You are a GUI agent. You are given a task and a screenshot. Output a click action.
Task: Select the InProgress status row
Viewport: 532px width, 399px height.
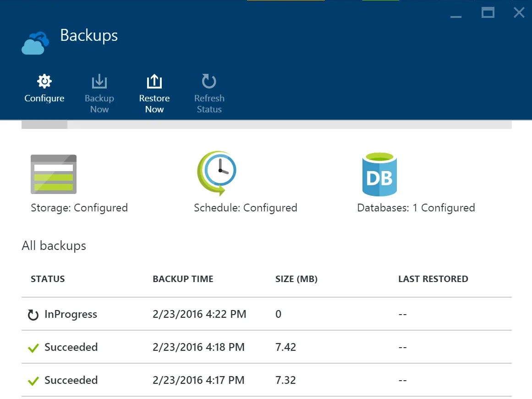pos(266,314)
